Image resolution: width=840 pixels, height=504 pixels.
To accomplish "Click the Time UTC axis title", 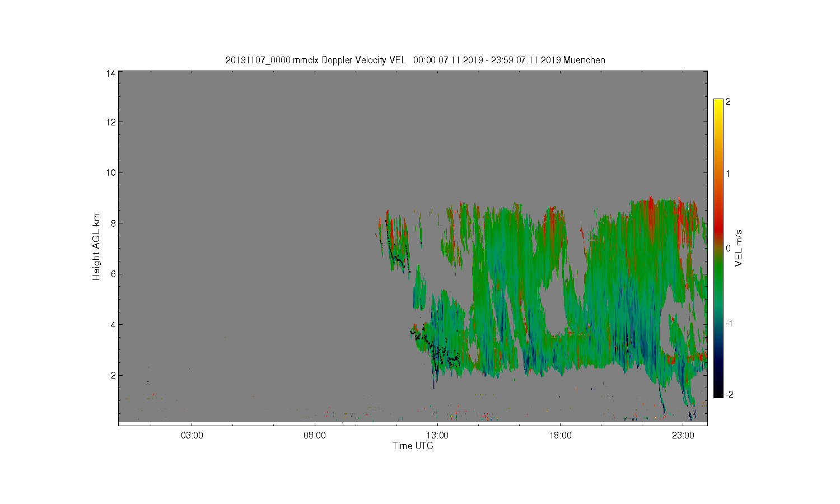I will coord(413,446).
